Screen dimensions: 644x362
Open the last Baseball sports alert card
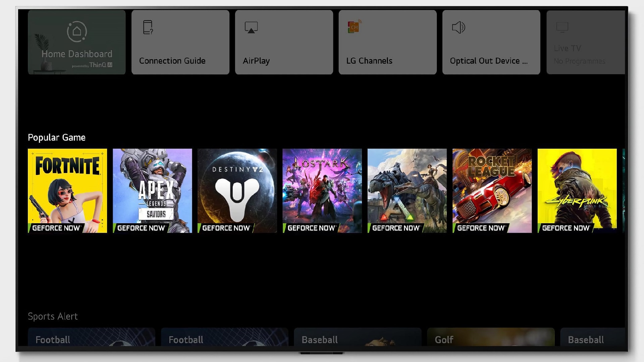coord(593,337)
